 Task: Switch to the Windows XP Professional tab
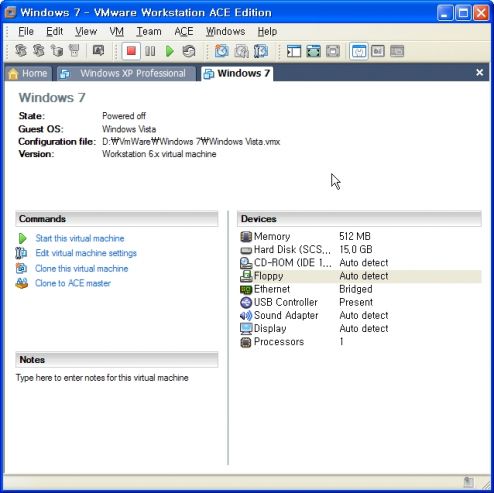pyautogui.click(x=126, y=73)
